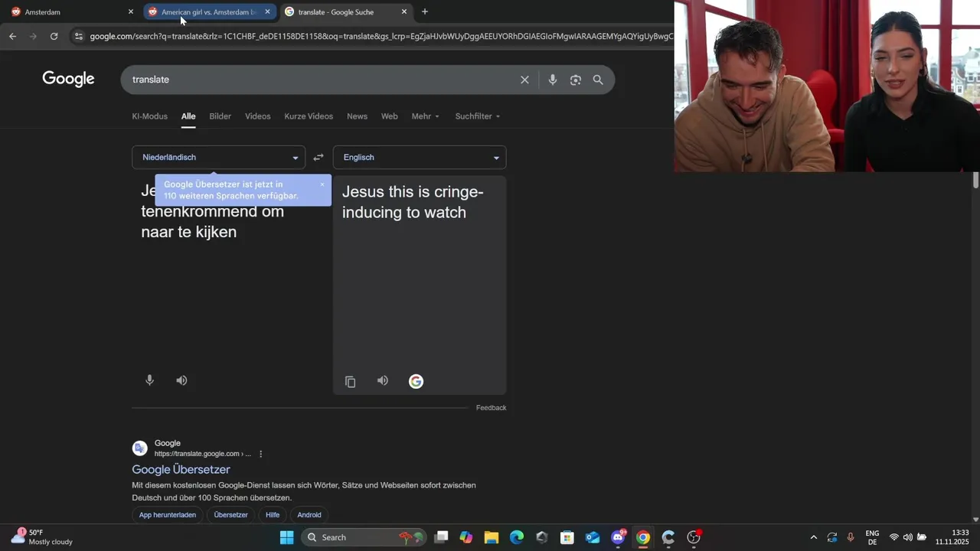Click the Google logo under the translation

[x=416, y=381]
